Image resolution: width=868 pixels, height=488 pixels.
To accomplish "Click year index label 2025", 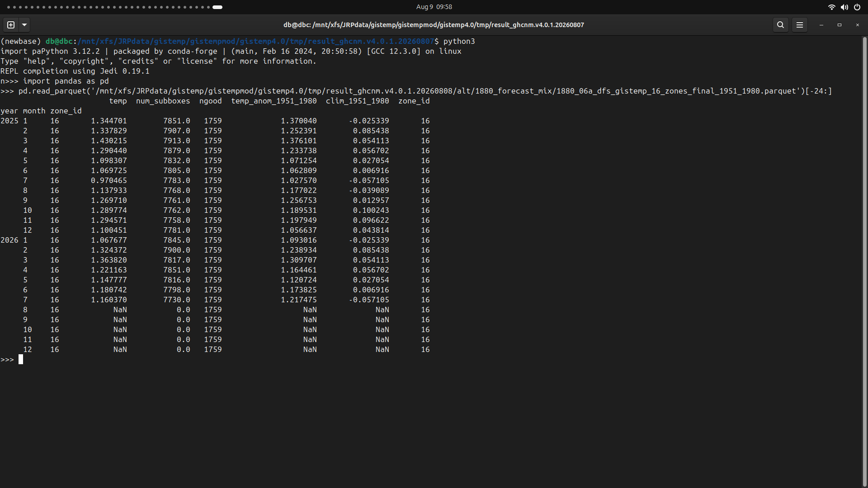I will pyautogui.click(x=9, y=121).
